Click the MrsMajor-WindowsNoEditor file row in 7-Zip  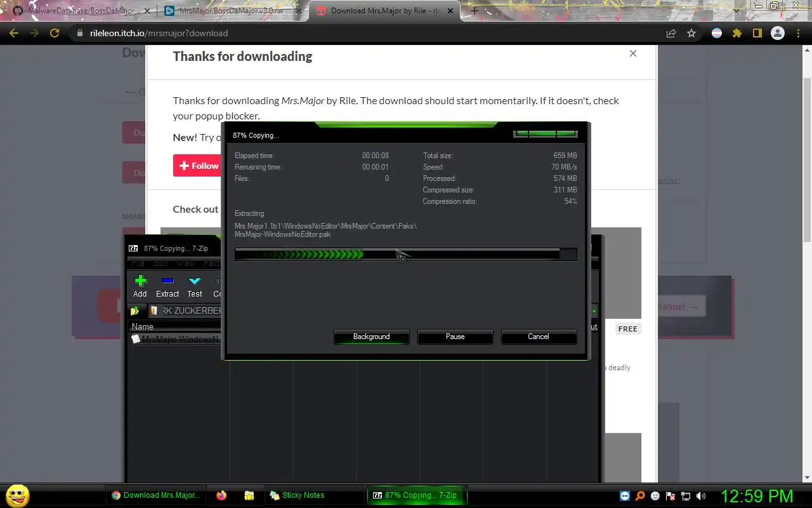pos(176,340)
